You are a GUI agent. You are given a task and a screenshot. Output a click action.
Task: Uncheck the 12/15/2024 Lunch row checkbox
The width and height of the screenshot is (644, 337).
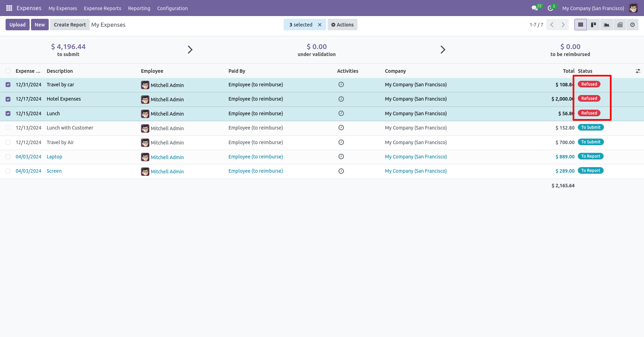(8, 113)
